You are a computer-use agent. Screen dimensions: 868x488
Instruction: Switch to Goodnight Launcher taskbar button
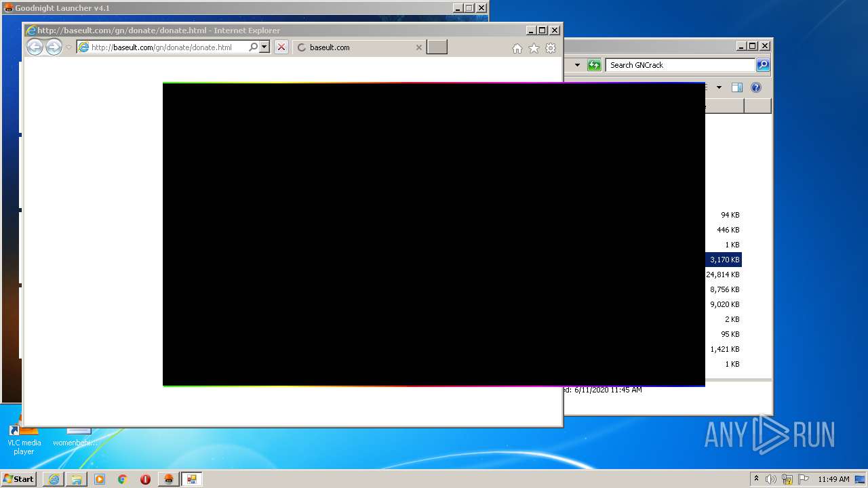tap(169, 479)
